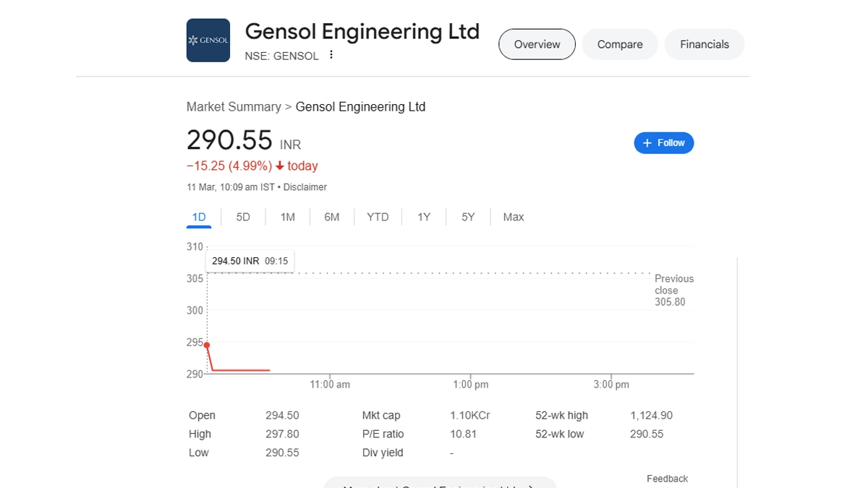Viewport: 868px width, 488px height.
Task: Click the Market Summary breadcrumb link
Action: pos(234,107)
